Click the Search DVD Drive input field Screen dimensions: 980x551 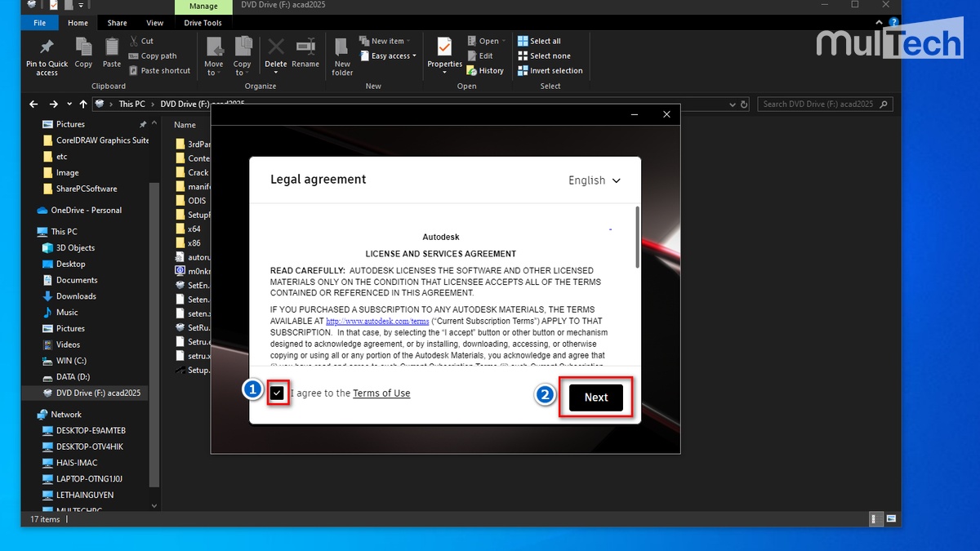coord(817,104)
